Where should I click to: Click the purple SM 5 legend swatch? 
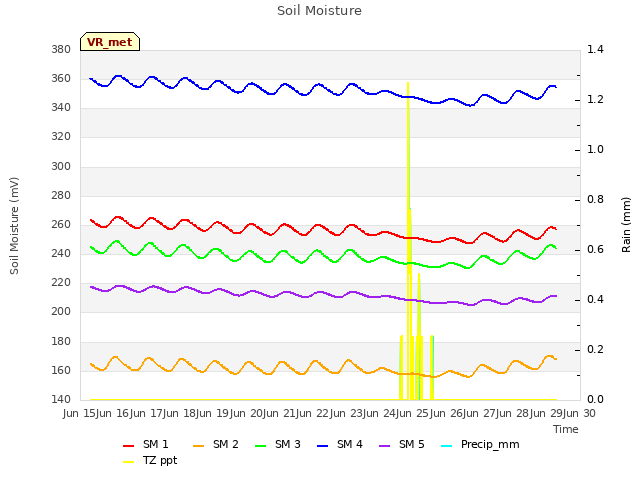point(385,446)
